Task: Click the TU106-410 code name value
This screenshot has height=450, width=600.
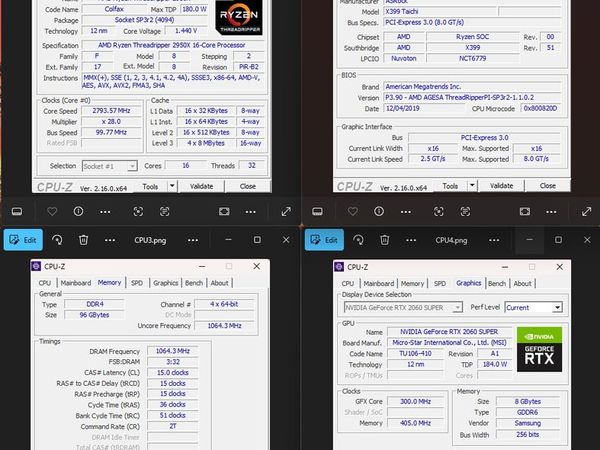Action: 415,354
